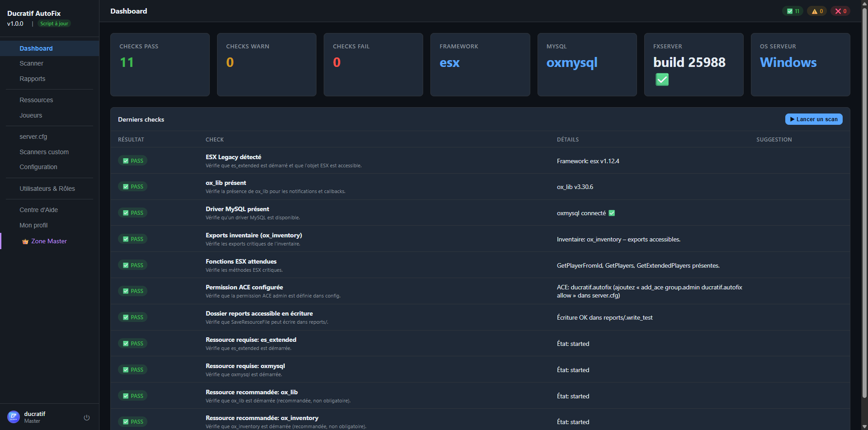Expand the Scanners custom entry
The width and height of the screenshot is (868, 430).
(44, 152)
